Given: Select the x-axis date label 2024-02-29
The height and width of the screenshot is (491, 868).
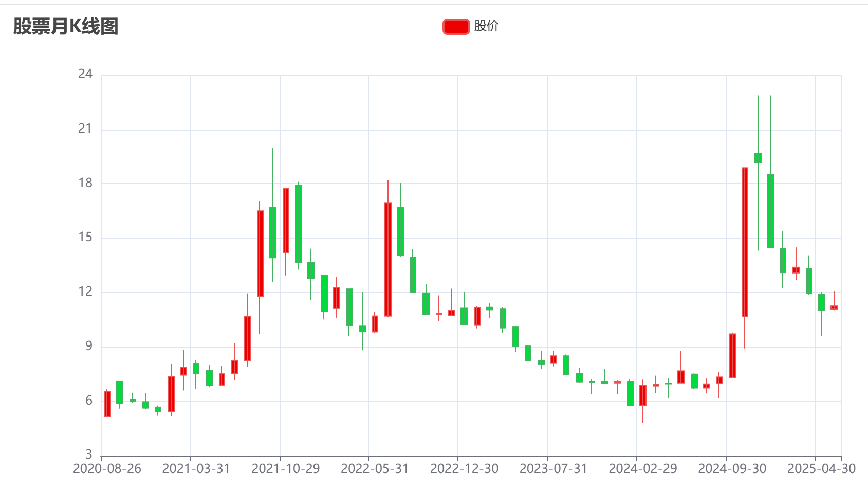Looking at the screenshot, I should [x=643, y=469].
